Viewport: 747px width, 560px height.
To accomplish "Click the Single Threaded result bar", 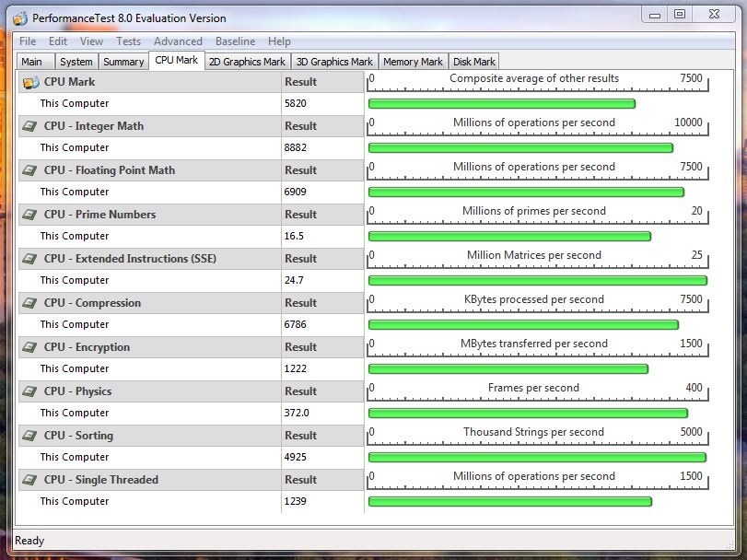I will coord(510,501).
